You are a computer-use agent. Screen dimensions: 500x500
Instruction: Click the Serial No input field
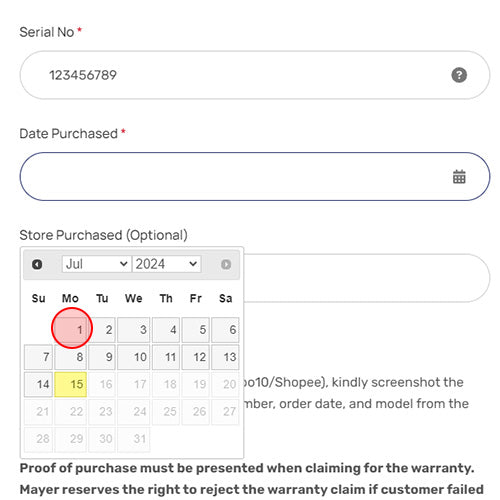coord(255,75)
